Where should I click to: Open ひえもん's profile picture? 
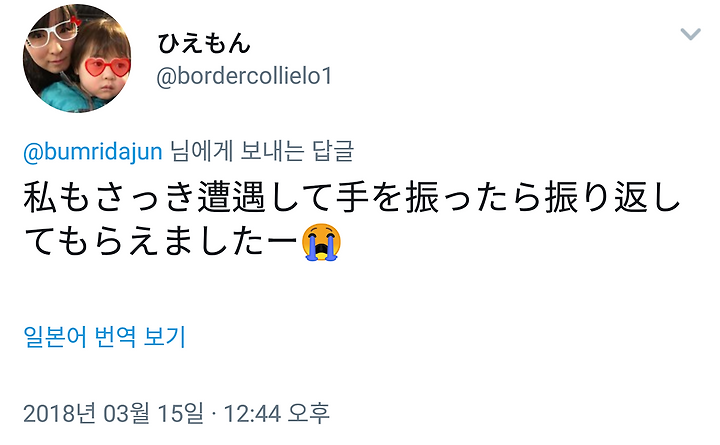77,58
